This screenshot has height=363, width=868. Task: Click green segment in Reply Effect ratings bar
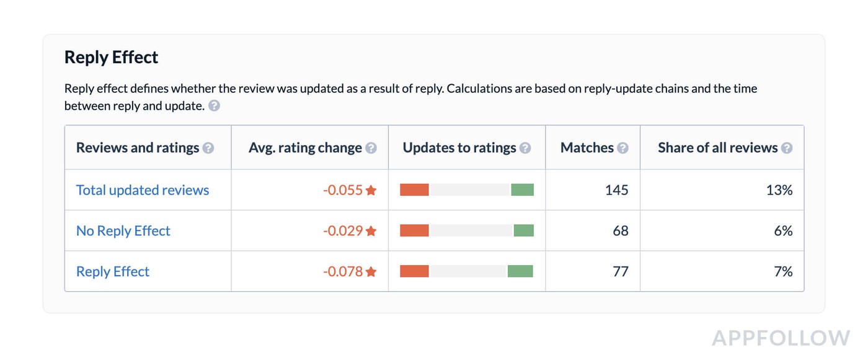520,271
